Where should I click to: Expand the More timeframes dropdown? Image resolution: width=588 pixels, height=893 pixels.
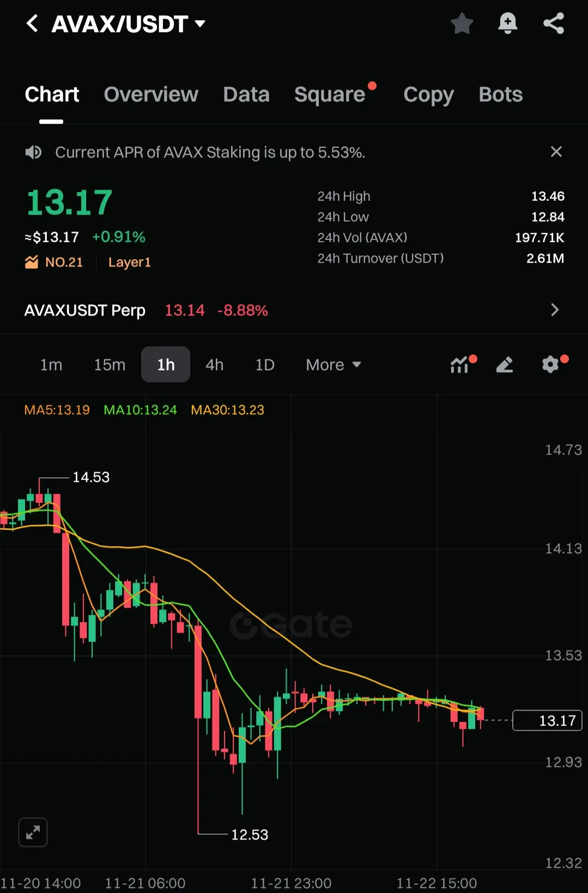(334, 365)
